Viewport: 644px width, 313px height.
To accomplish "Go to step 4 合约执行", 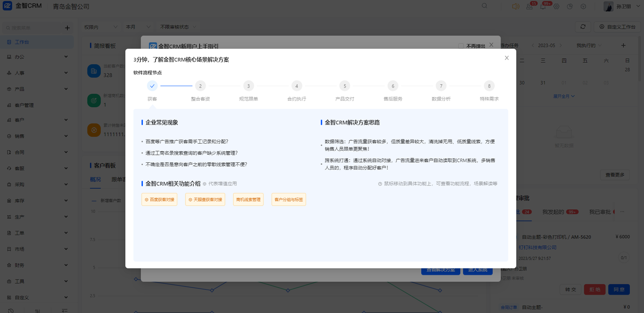I will tap(296, 86).
